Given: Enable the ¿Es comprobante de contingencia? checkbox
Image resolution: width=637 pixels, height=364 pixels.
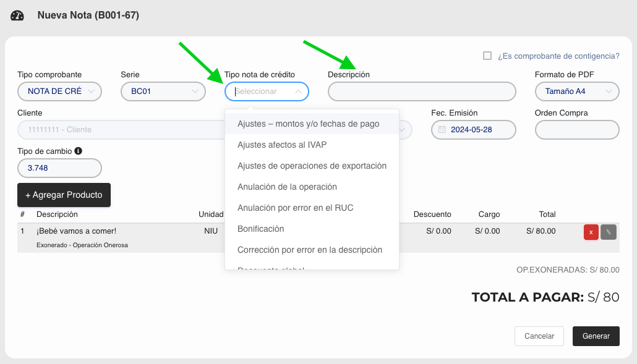Looking at the screenshot, I should pyautogui.click(x=487, y=56).
